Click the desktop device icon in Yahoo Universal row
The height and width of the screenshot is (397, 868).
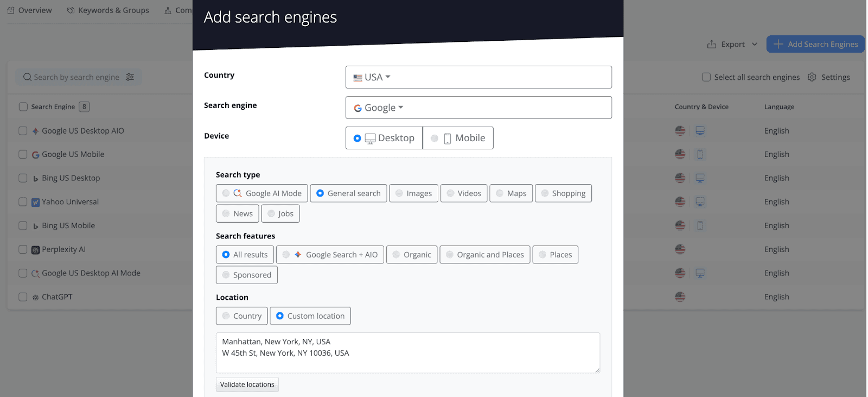tap(700, 202)
